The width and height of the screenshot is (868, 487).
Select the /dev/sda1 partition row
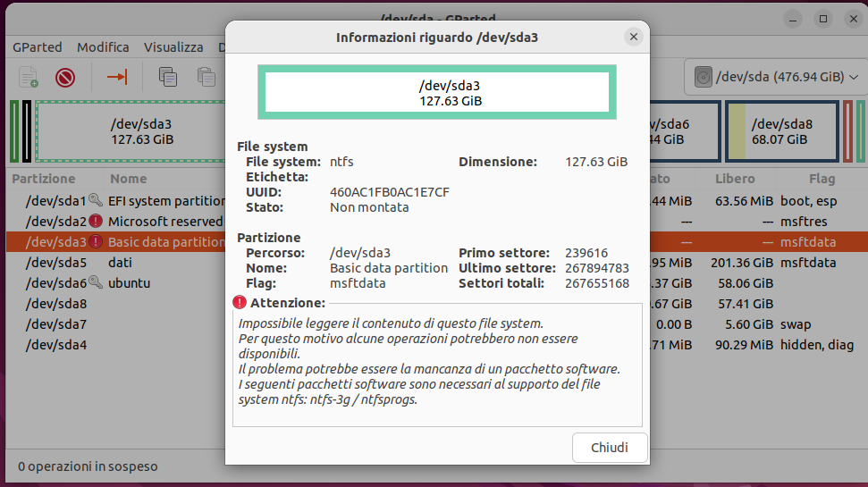[116, 200]
